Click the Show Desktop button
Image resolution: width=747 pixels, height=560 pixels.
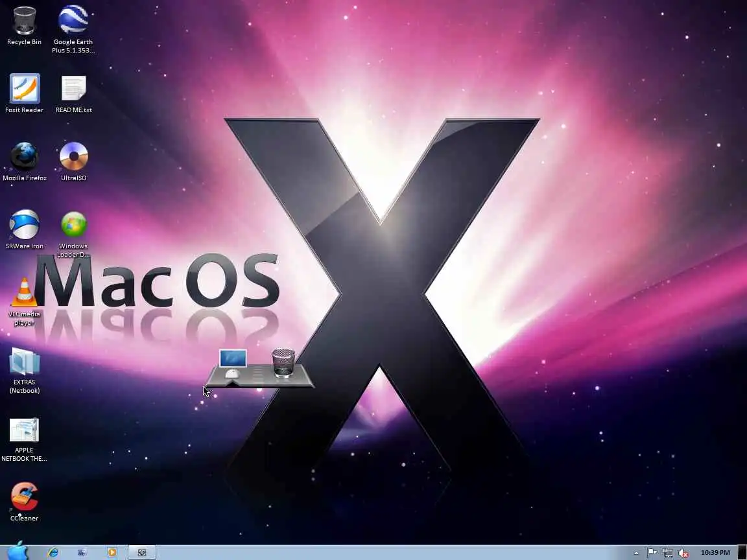pyautogui.click(x=742, y=552)
